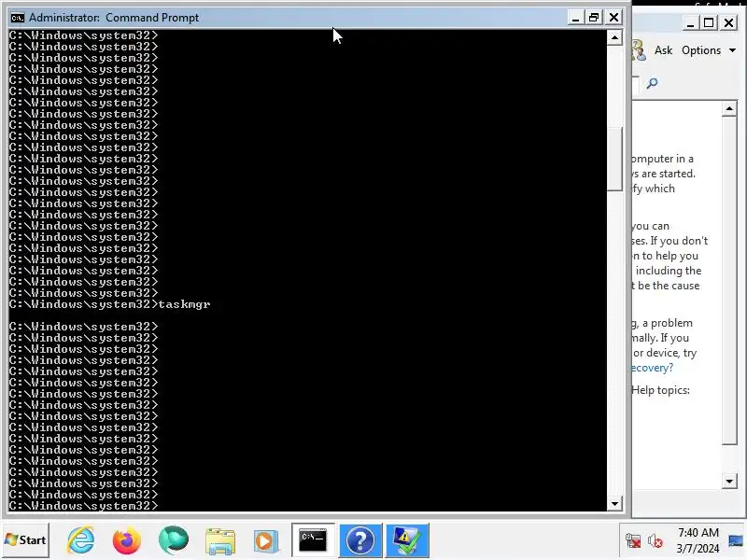Open Firefox from the taskbar
The height and width of the screenshot is (560, 747).
(127, 540)
